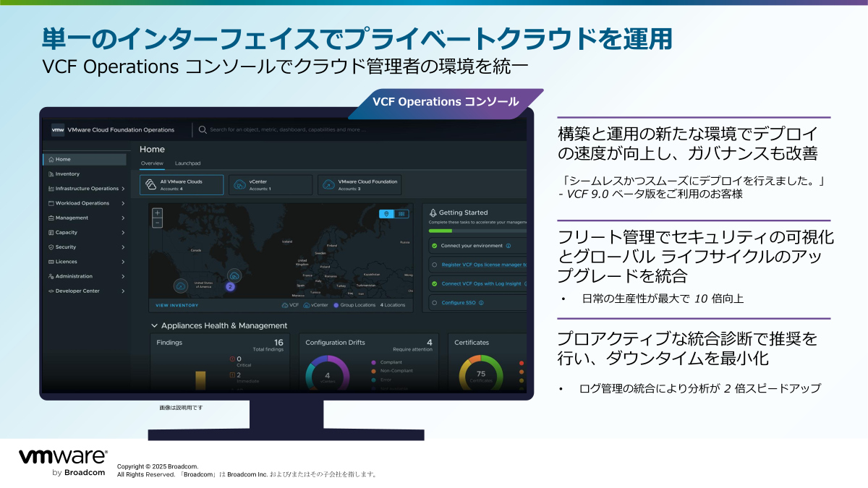Expand Infrastructure Operations chevron

pos(123,189)
